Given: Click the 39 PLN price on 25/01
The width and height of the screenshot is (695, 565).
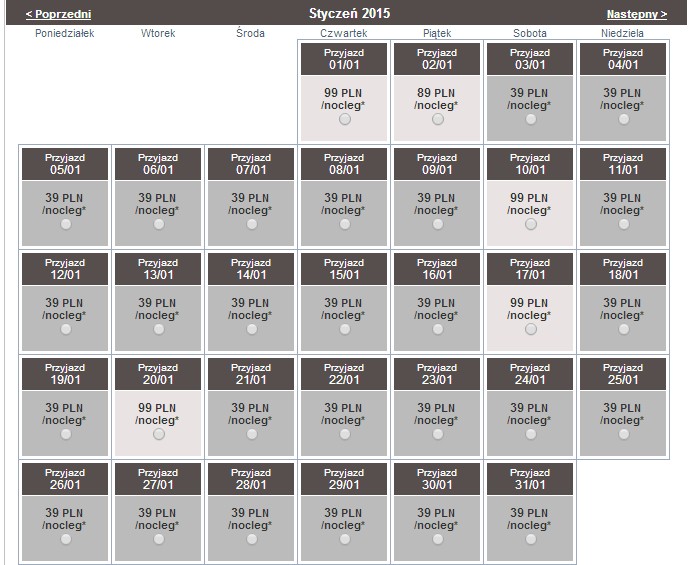Looking at the screenshot, I should pyautogui.click(x=622, y=408).
